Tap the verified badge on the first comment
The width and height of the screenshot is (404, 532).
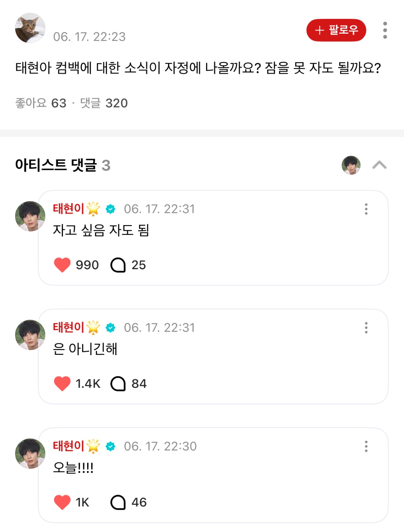pyautogui.click(x=110, y=209)
